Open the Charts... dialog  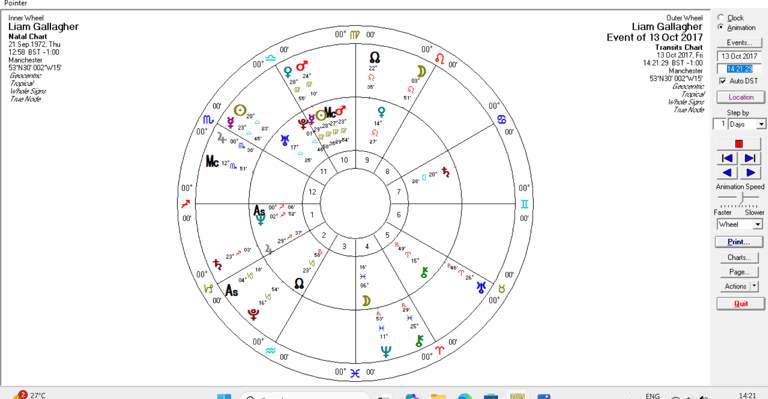(x=739, y=257)
